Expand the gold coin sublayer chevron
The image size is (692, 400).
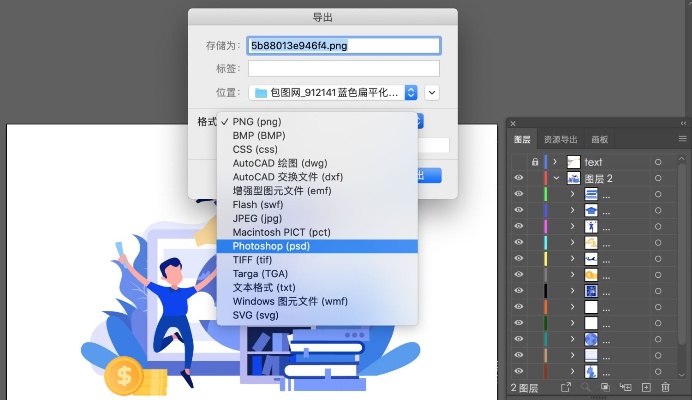[x=572, y=275]
